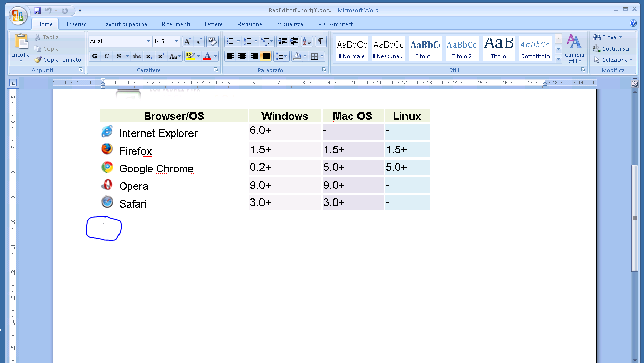
Task: Apply paragraph shading fill color
Action: point(297,56)
